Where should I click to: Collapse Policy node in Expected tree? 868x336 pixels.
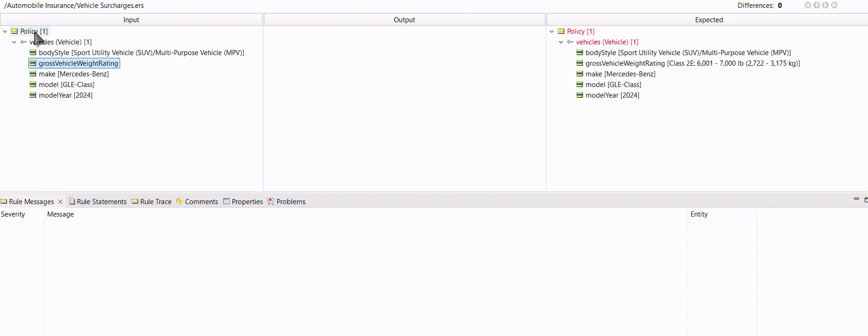[552, 31]
